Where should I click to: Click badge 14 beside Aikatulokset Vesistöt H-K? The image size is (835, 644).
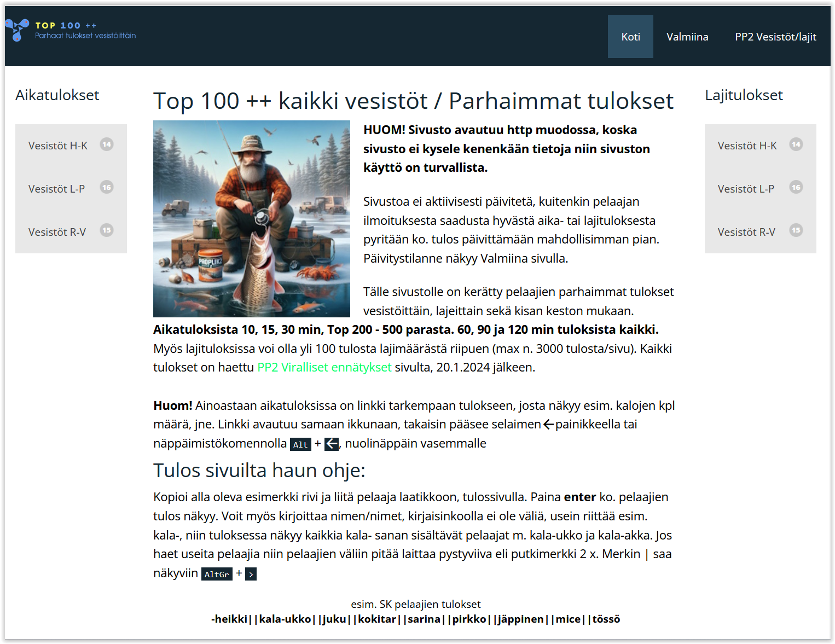coord(107,144)
